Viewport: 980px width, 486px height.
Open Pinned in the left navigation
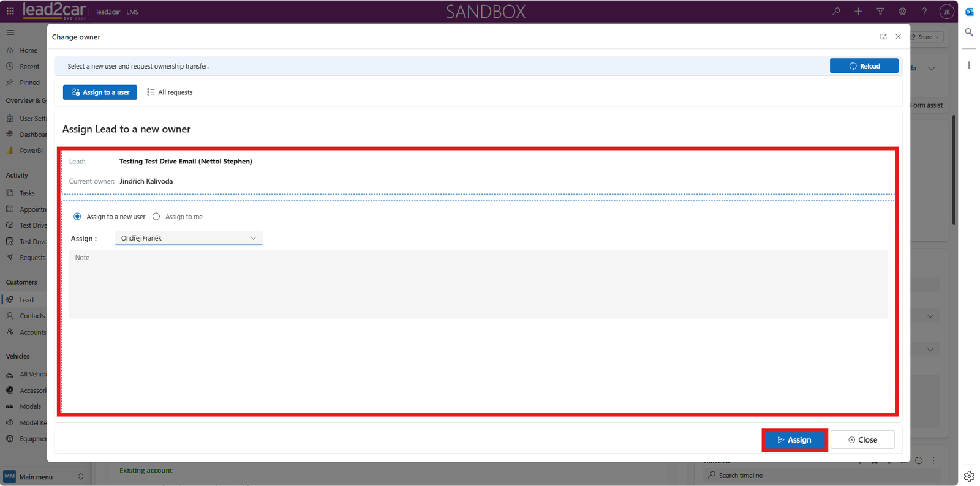click(29, 83)
